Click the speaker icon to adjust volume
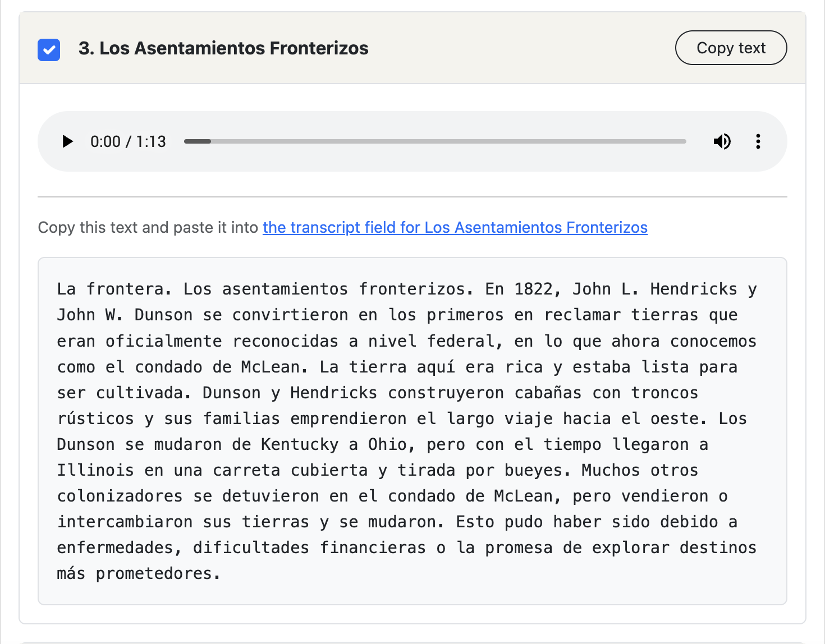This screenshot has width=825, height=644. coord(722,141)
